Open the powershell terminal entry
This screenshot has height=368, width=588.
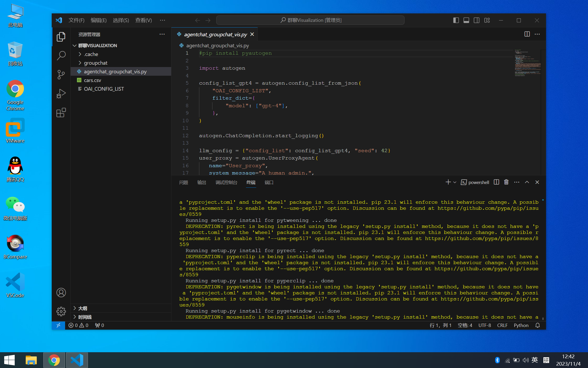pos(475,182)
